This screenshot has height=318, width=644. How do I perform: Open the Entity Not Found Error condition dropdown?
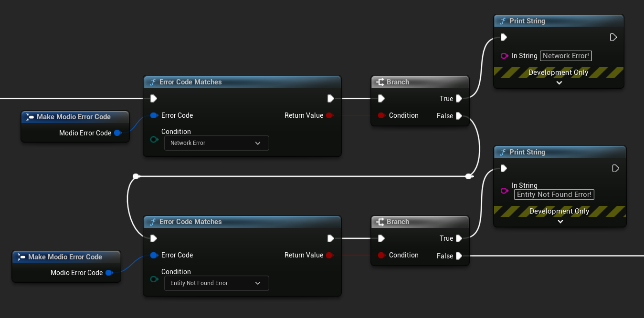pyautogui.click(x=216, y=283)
